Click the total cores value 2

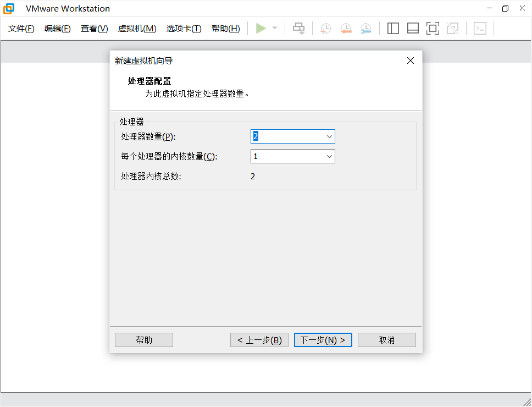pos(253,176)
